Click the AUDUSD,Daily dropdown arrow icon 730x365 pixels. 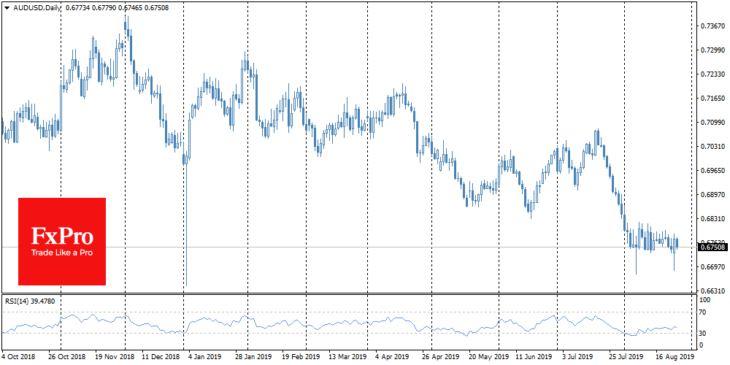pyautogui.click(x=7, y=7)
